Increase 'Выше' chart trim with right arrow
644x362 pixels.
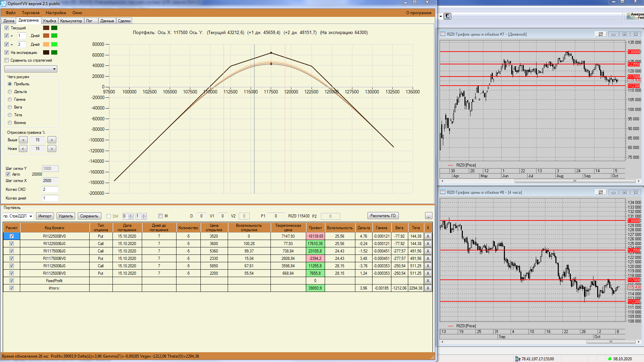(52, 140)
